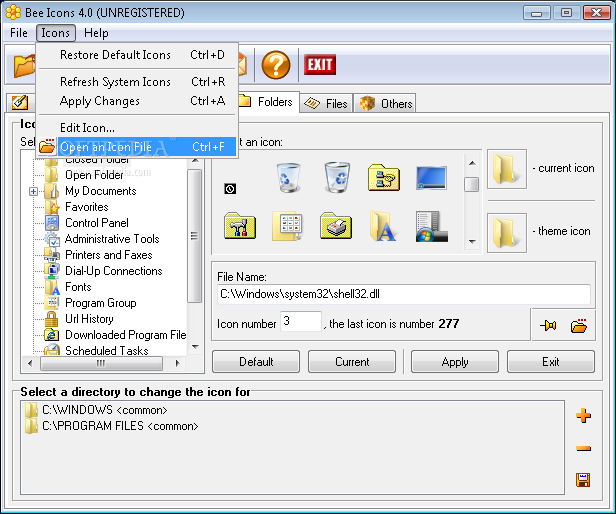Click the Exit button at bottom

click(551, 362)
